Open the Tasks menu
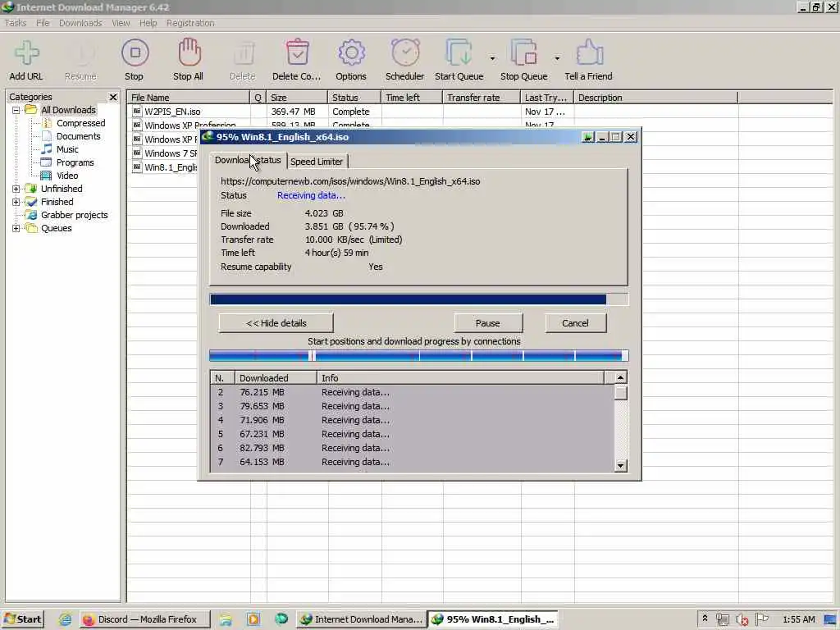Image resolution: width=840 pixels, height=630 pixels. point(16,23)
